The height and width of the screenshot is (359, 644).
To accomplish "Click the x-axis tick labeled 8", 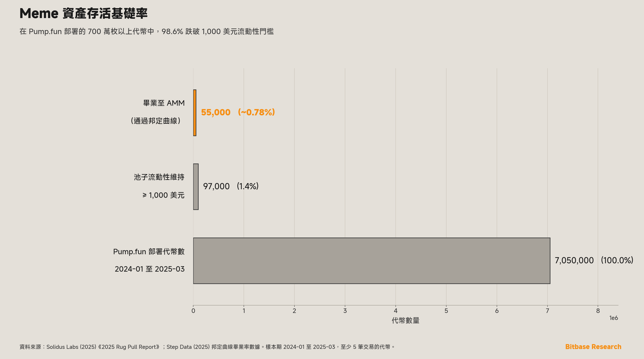I will (x=598, y=311).
